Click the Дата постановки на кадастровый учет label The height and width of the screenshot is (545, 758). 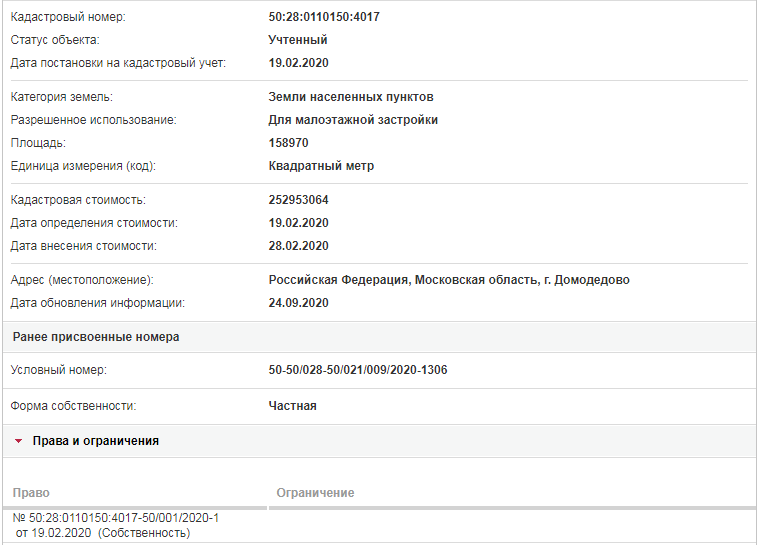118,63
